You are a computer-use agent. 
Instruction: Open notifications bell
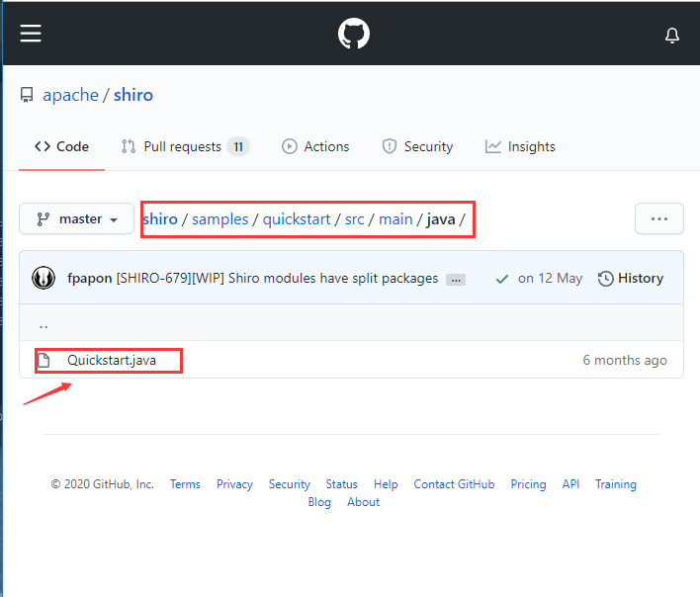click(672, 35)
